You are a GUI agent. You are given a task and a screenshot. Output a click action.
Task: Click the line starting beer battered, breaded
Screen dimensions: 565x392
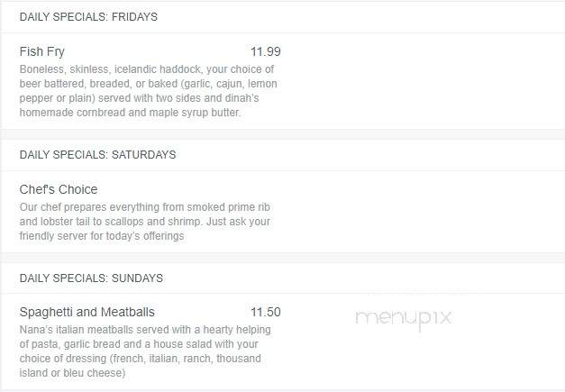[x=149, y=84]
